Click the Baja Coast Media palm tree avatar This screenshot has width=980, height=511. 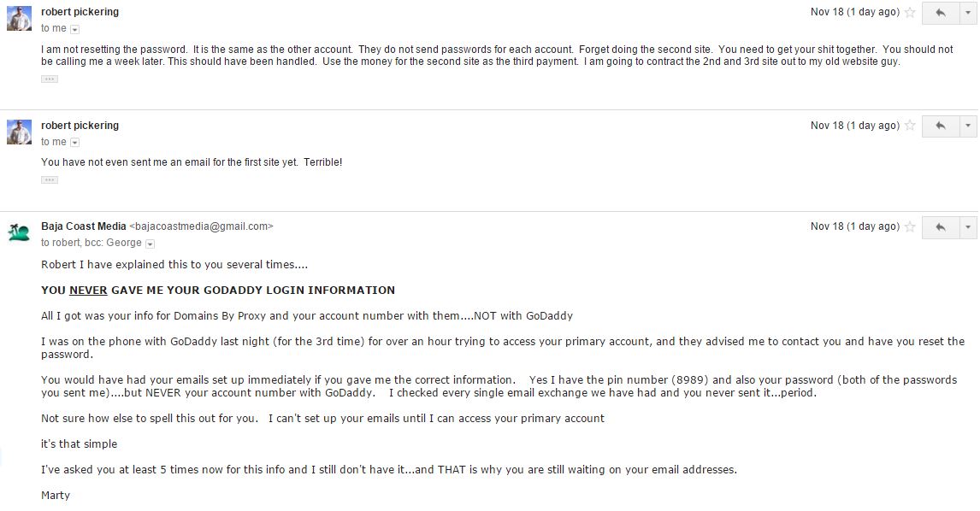tap(19, 232)
